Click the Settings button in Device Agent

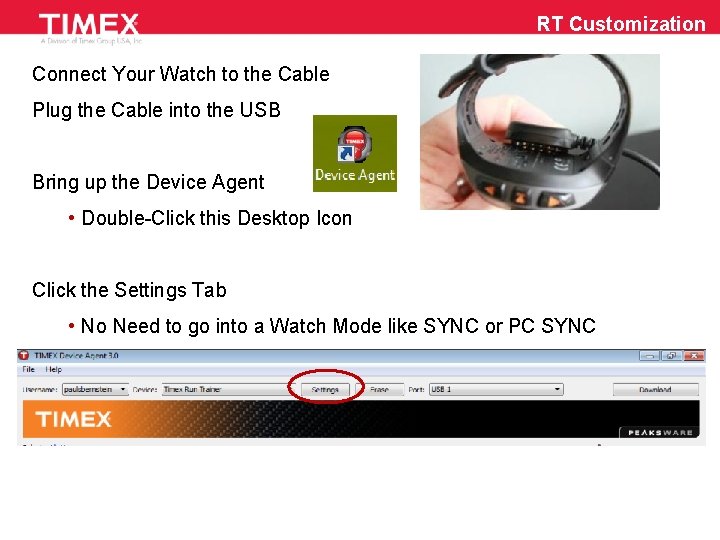click(325, 389)
